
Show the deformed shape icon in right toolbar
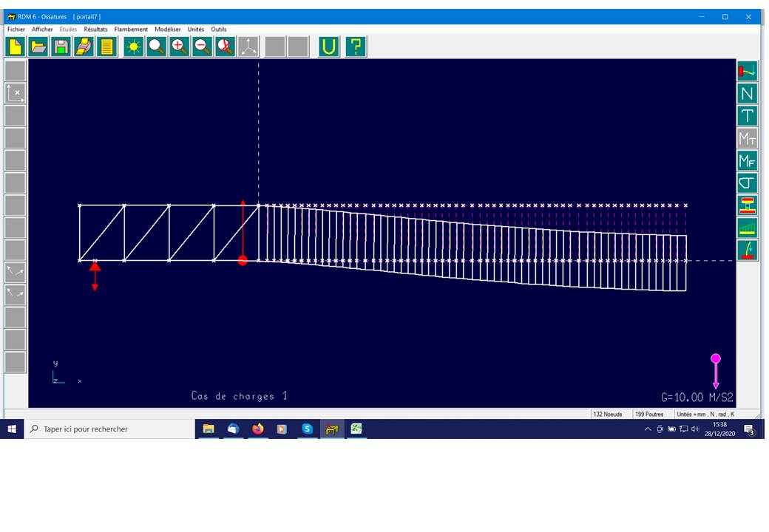[747, 71]
